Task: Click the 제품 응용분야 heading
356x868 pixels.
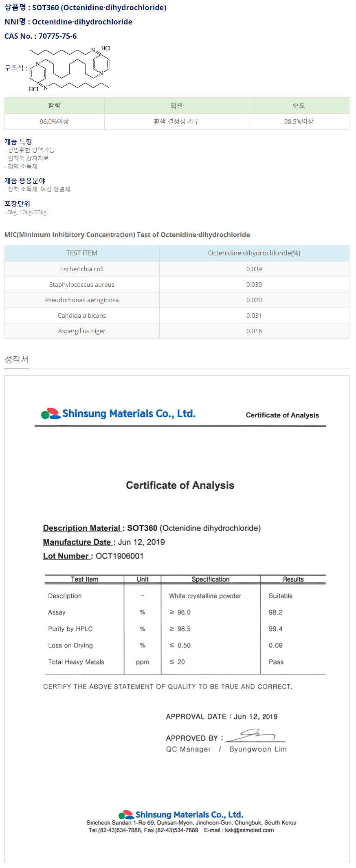Action: coord(25,181)
